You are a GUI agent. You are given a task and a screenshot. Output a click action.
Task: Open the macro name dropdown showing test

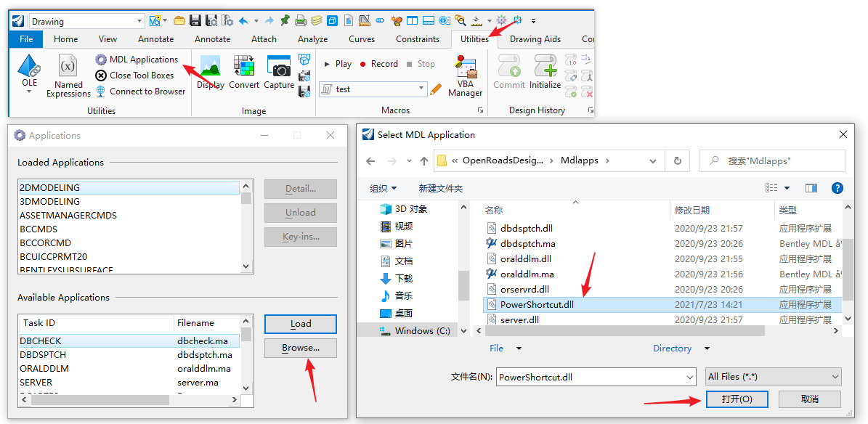pyautogui.click(x=421, y=89)
